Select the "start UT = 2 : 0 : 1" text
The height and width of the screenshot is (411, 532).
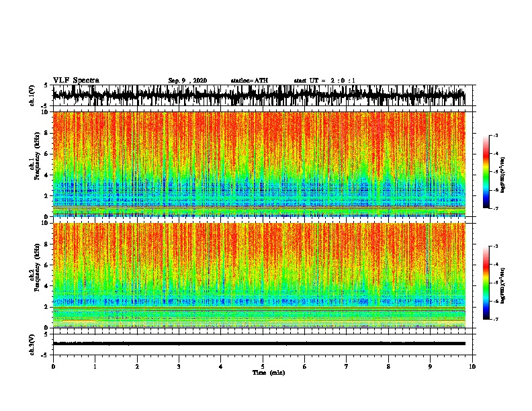tap(324, 81)
